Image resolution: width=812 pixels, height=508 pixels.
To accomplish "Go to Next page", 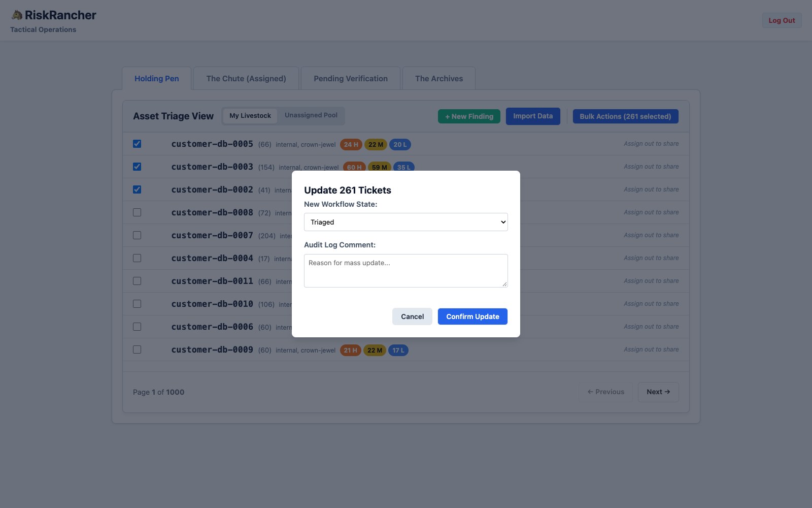I will (658, 392).
